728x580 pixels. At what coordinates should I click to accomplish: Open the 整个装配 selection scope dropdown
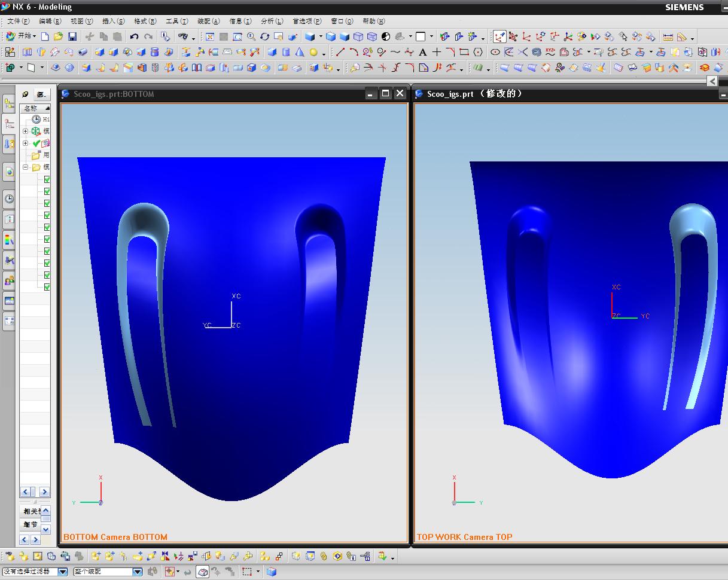[137, 572]
